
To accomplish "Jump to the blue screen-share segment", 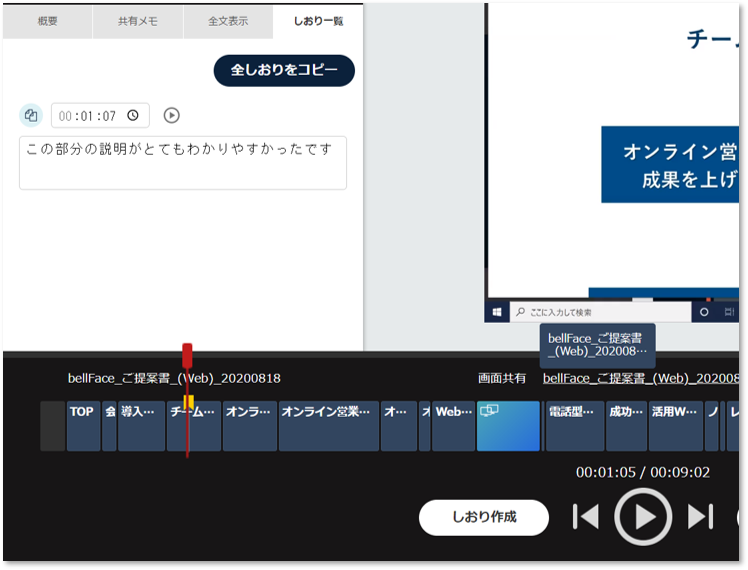I will click(x=508, y=426).
